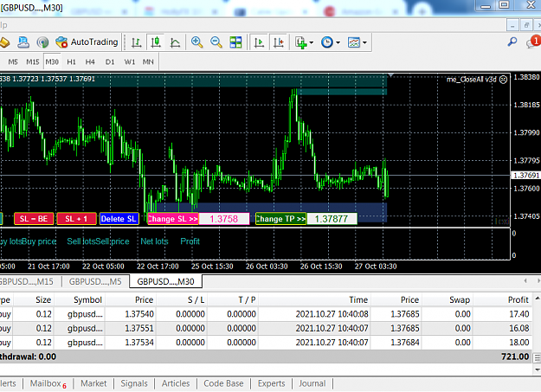541x392 pixels.
Task: Open the Experts terminal tab
Action: [272, 383]
